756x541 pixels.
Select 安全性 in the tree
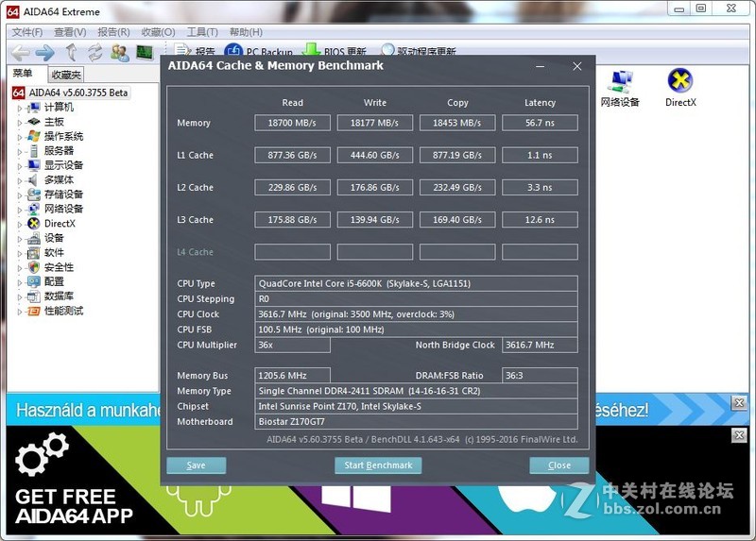(59, 267)
